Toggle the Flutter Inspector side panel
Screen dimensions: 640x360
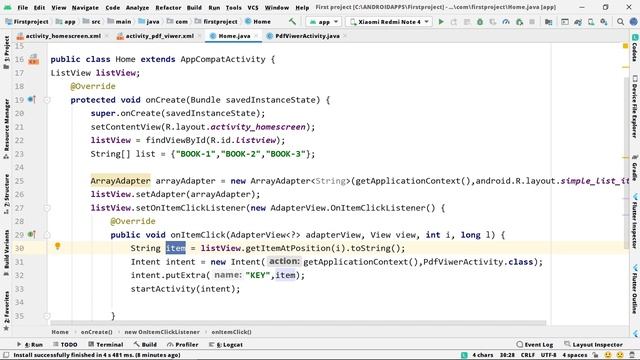coord(635,222)
